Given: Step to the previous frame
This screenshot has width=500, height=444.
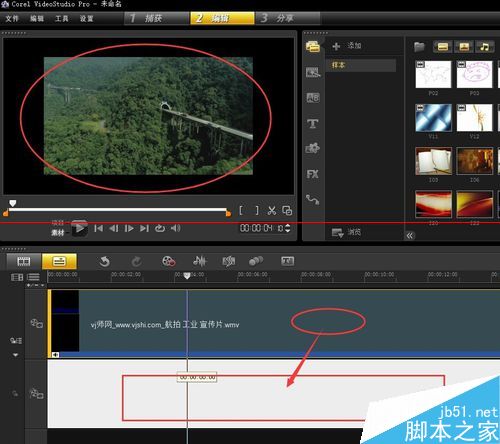Looking at the screenshot, I should point(114,228).
